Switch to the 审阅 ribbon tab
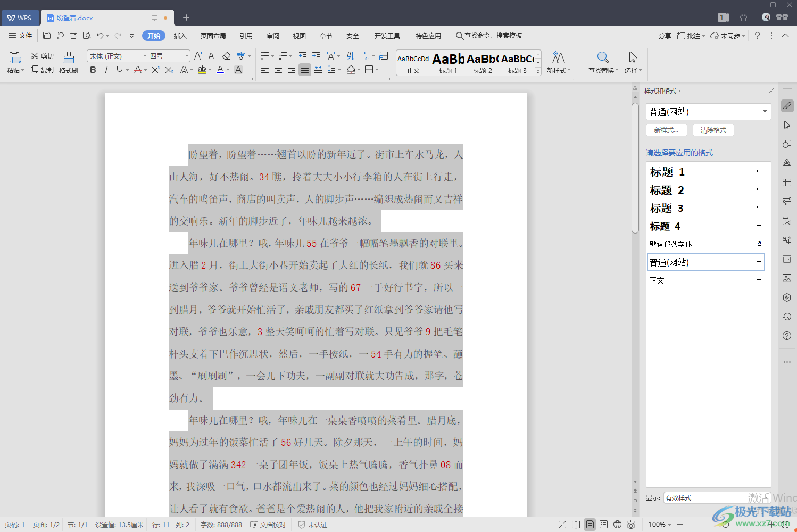The height and width of the screenshot is (532, 797). [x=273, y=36]
